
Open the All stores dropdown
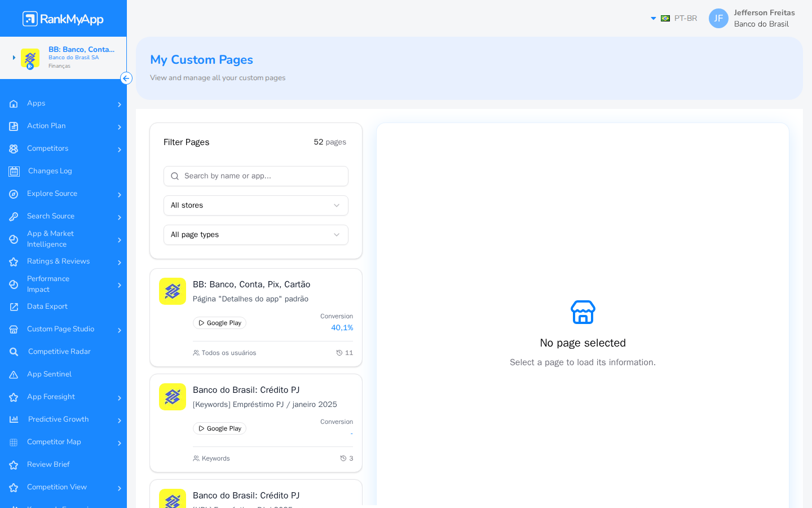coord(256,205)
